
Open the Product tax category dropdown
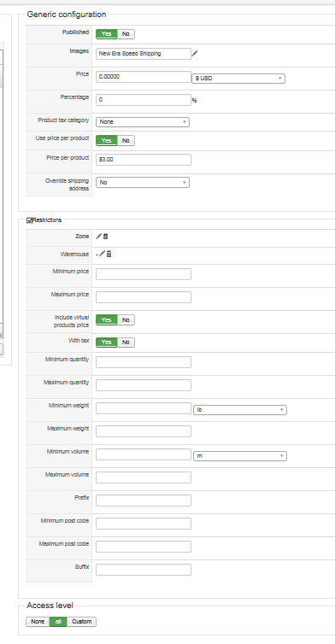pyautogui.click(x=143, y=122)
